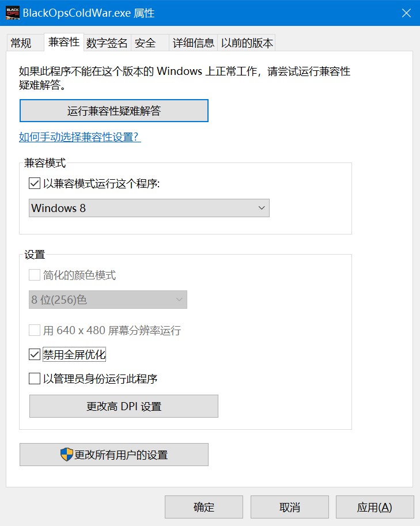Click 更改高 DPI 设置 button
This screenshot has height=526, width=420.
(124, 406)
